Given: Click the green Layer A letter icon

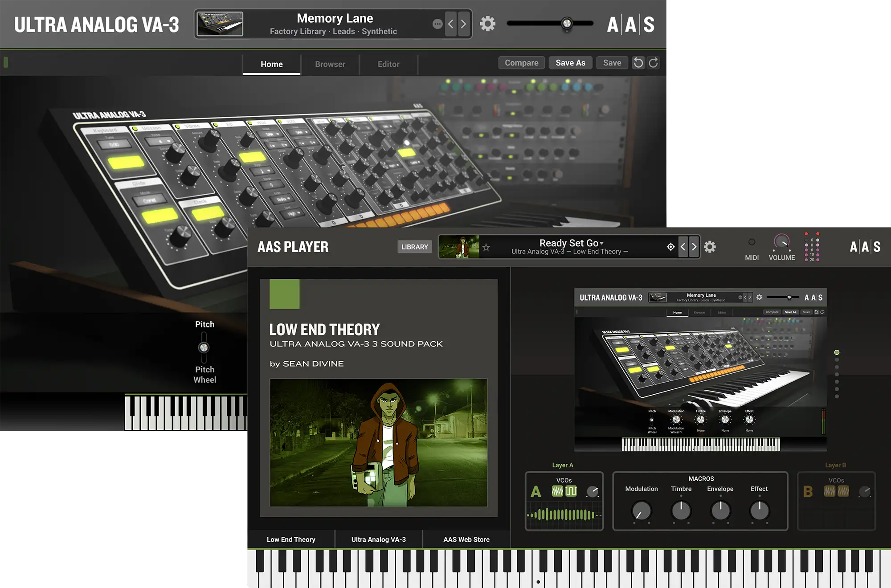Looking at the screenshot, I should click(x=536, y=492).
